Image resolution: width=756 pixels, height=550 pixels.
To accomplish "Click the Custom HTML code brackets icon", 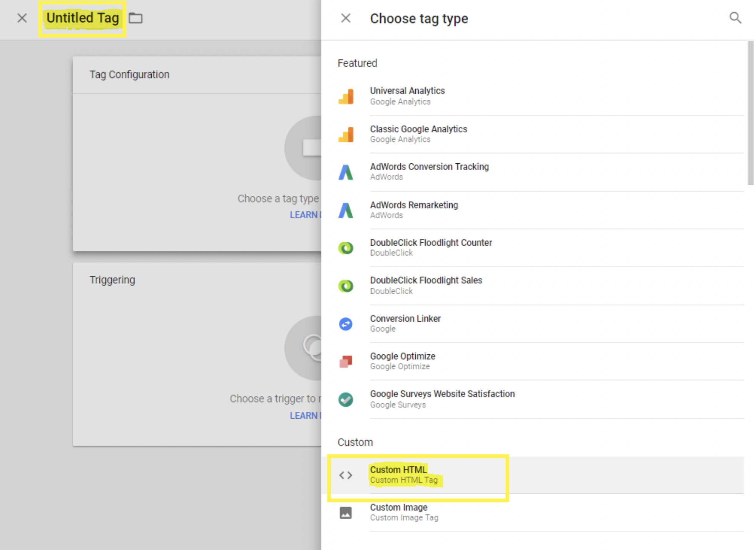I will (346, 475).
